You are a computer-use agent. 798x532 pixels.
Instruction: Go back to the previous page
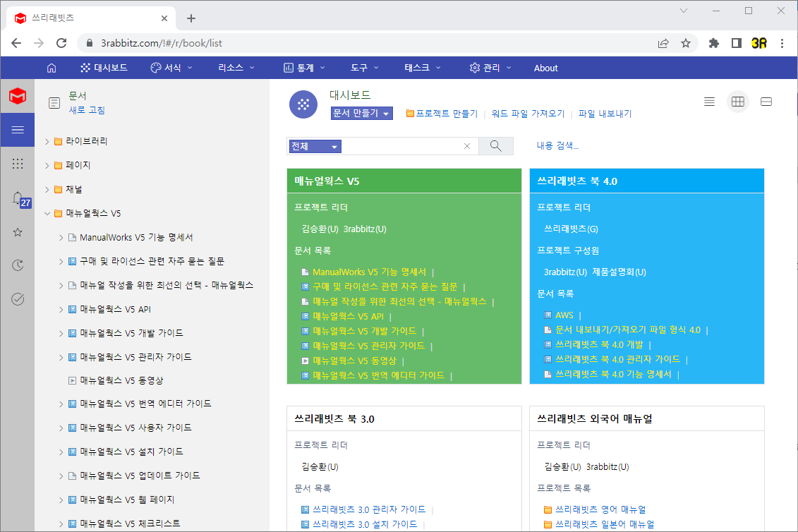pyautogui.click(x=16, y=43)
